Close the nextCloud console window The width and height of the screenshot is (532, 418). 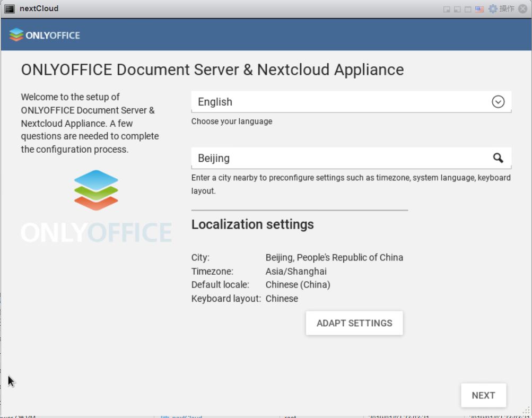(x=523, y=8)
